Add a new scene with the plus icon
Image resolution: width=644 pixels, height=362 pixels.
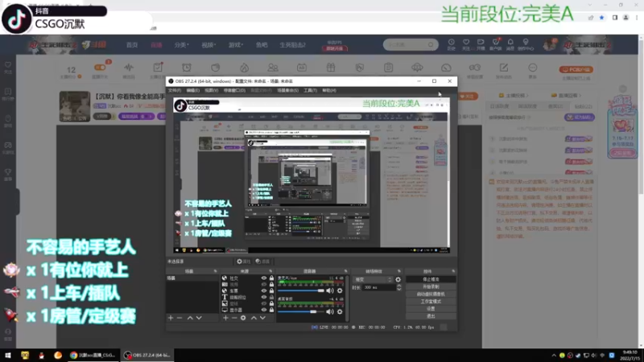point(171,318)
